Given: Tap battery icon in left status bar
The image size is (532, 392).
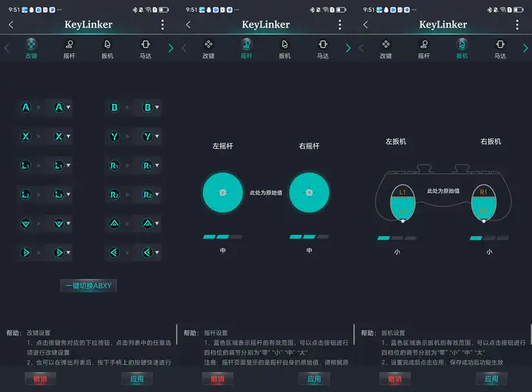Looking at the screenshot, I should (x=164, y=10).
